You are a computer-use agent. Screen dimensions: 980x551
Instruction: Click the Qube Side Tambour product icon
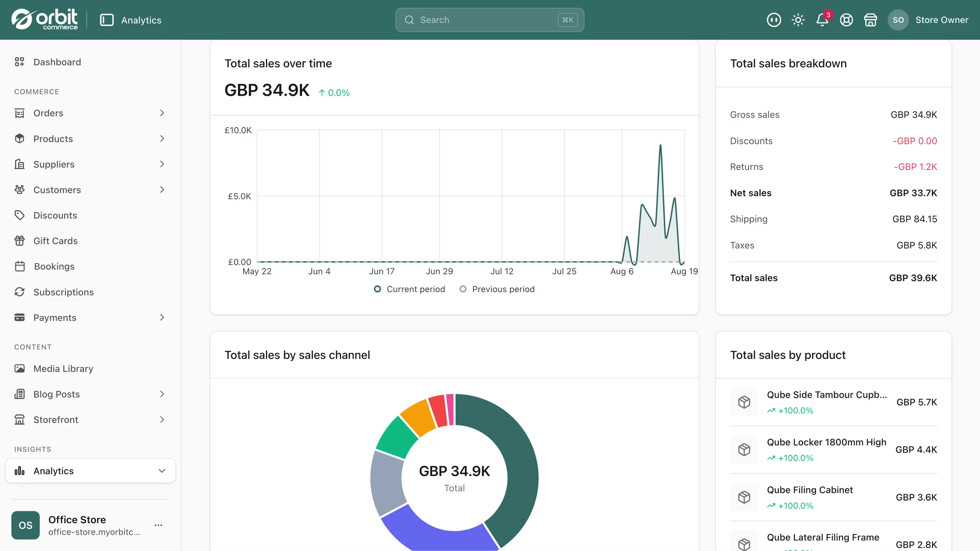744,402
